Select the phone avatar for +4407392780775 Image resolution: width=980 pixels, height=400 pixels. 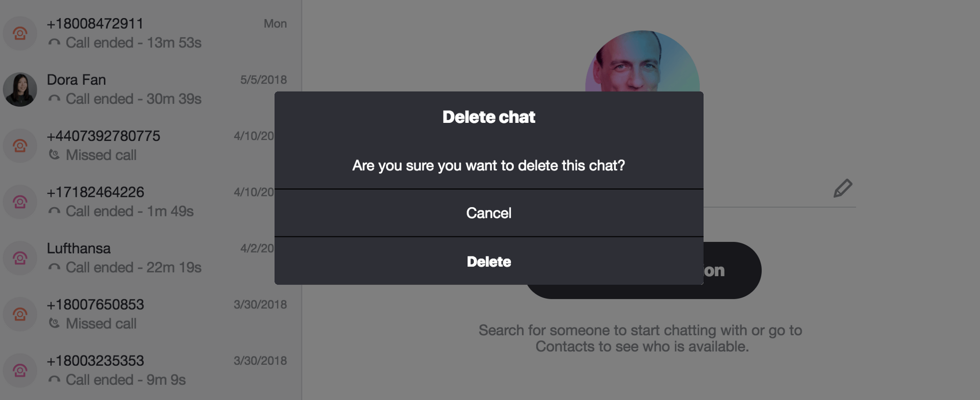pos(20,146)
